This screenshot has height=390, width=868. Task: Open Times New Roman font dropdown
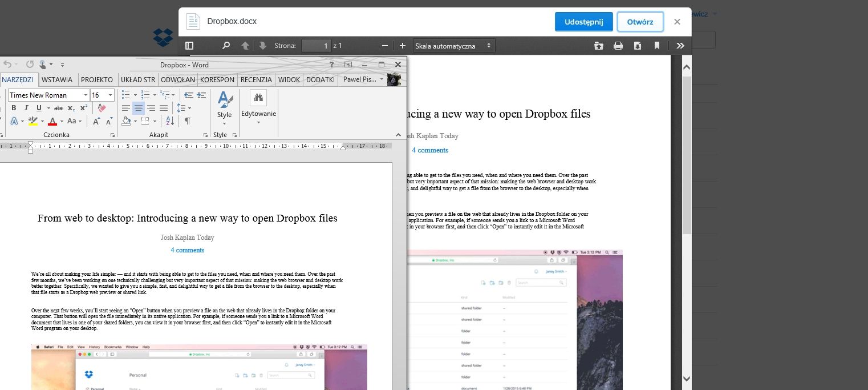pyautogui.click(x=86, y=95)
